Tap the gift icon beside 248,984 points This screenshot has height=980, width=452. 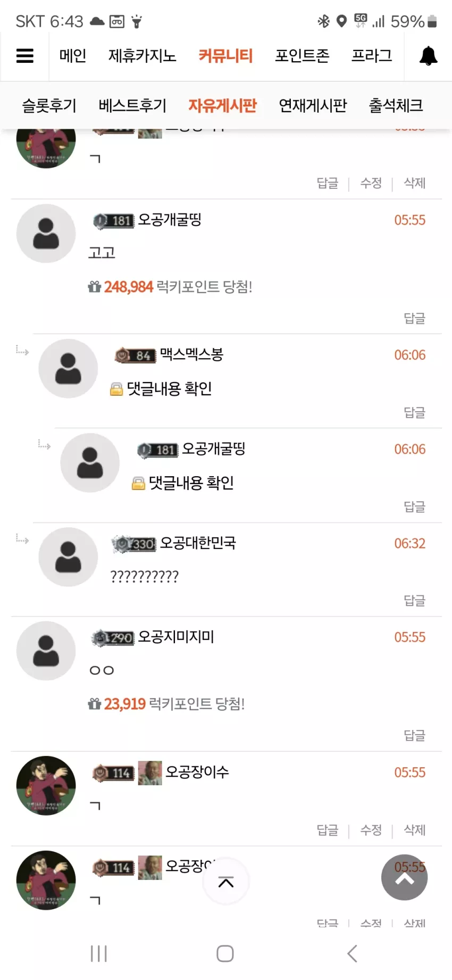point(94,287)
